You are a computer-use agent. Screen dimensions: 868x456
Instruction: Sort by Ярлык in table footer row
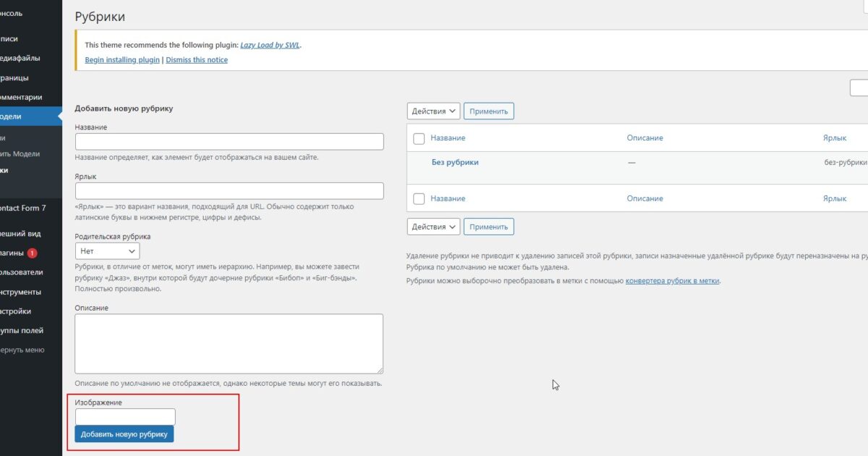click(835, 198)
